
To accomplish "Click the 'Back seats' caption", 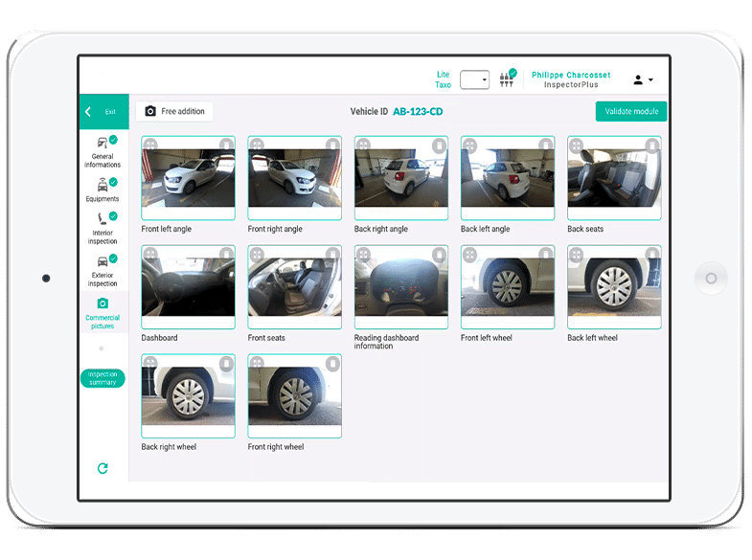I will 585,229.
